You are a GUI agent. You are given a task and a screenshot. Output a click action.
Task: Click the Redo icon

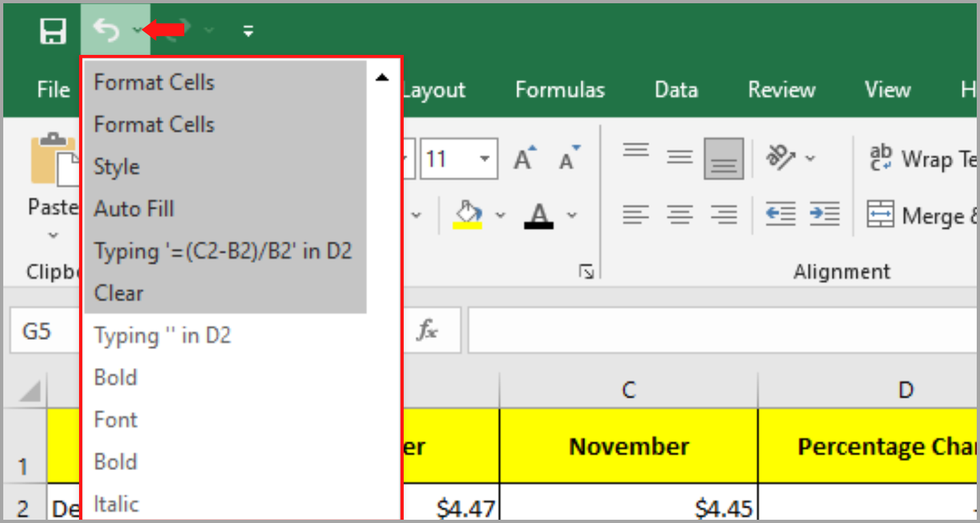tap(178, 29)
